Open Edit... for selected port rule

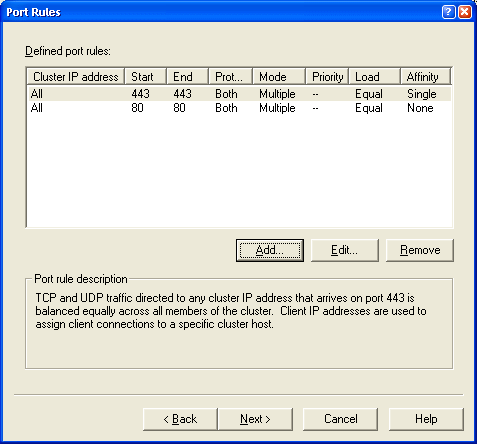pos(345,250)
